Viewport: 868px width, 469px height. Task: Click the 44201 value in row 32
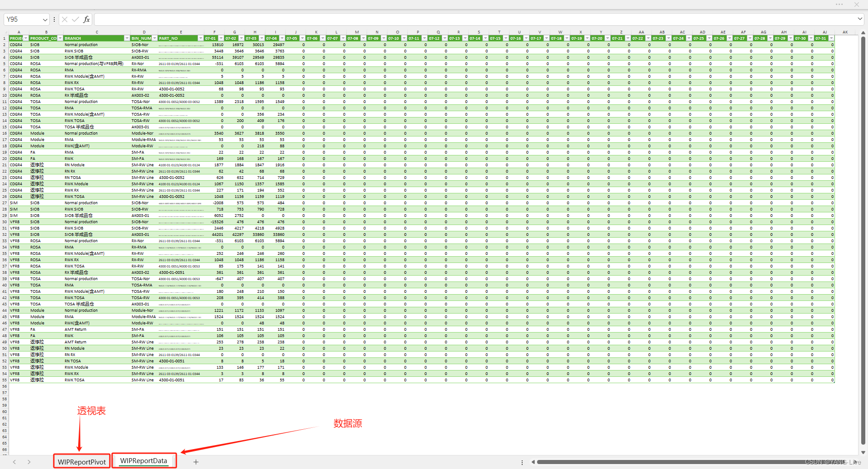tap(214, 234)
